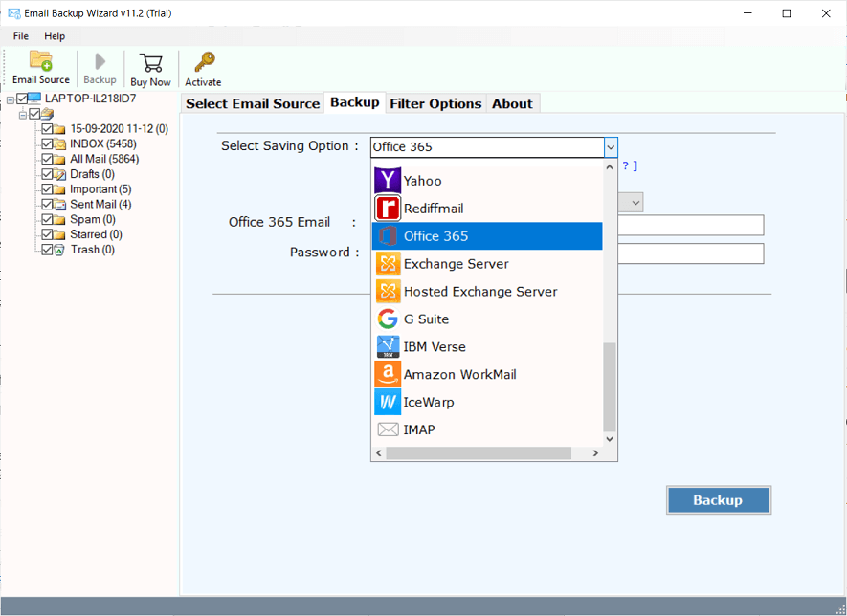This screenshot has height=616, width=847.
Task: Switch to the About tab
Action: pos(512,103)
